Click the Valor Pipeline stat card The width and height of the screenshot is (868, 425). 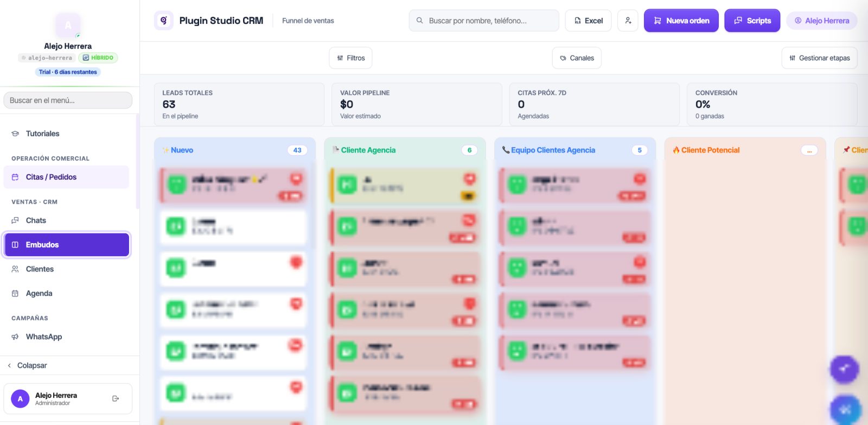pyautogui.click(x=417, y=104)
